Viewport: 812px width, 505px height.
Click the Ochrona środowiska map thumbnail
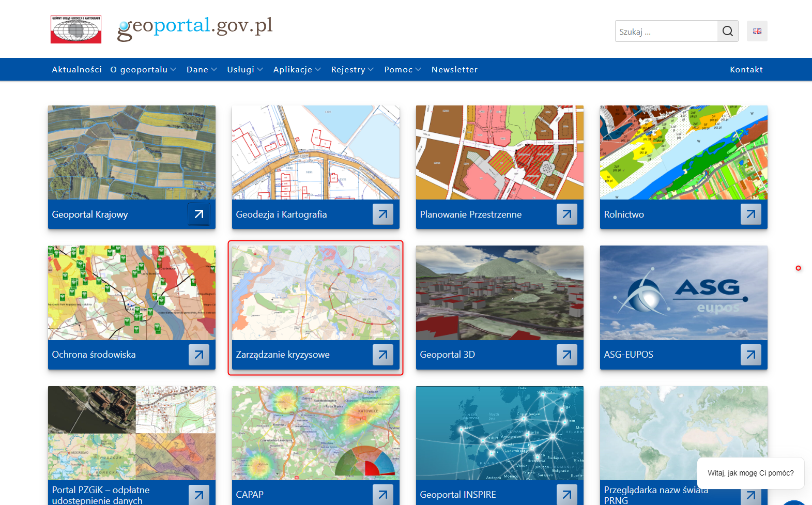click(132, 293)
